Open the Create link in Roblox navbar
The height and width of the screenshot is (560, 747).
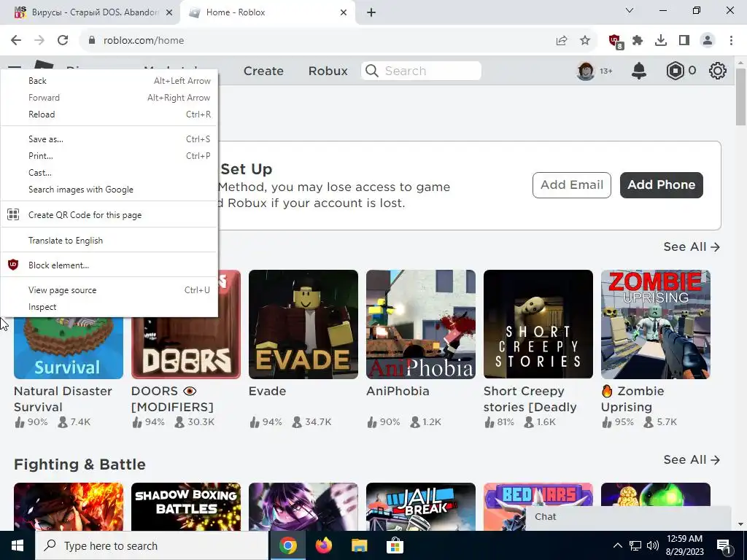pyautogui.click(x=263, y=71)
